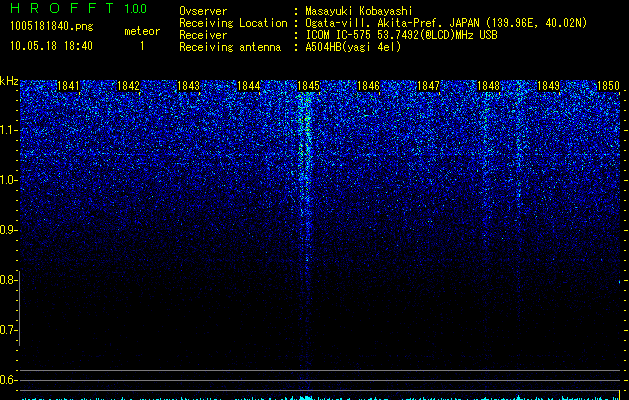Click the 1843 time marker
Image resolution: width=629 pixels, height=400 pixels.
click(189, 86)
